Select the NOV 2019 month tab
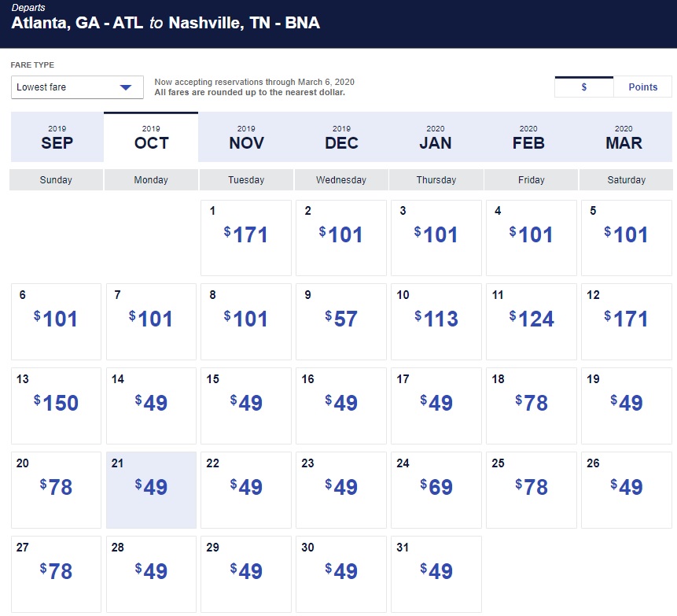The height and width of the screenshot is (616, 677). 246,137
